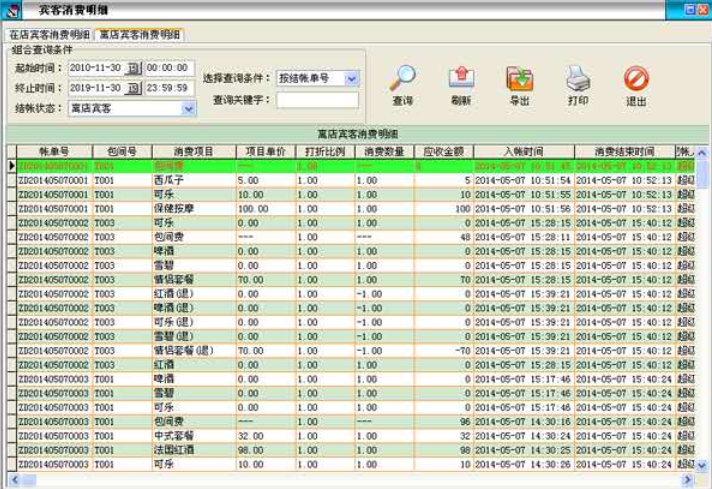Click the 帐单号 column header

pos(54,152)
